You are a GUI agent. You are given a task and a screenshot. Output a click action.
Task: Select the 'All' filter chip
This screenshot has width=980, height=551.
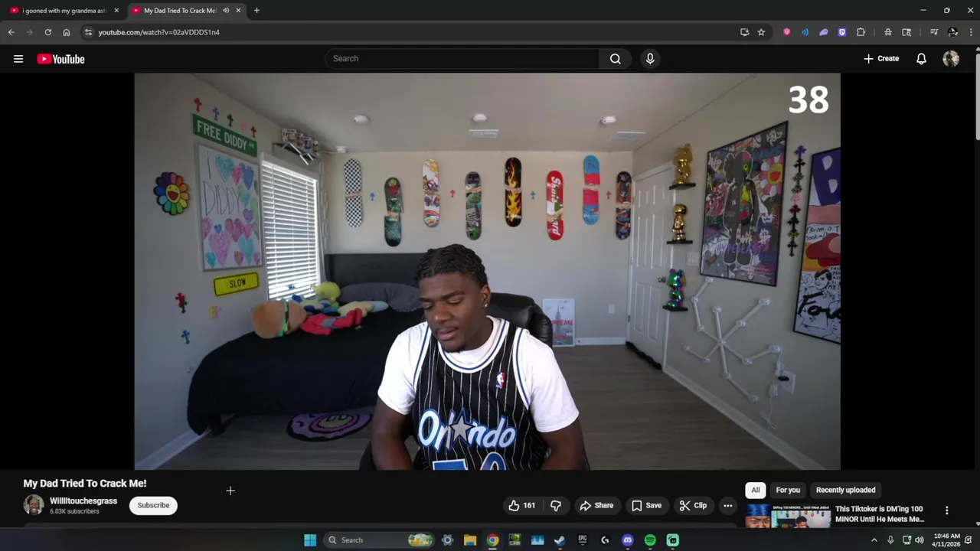[x=756, y=491]
